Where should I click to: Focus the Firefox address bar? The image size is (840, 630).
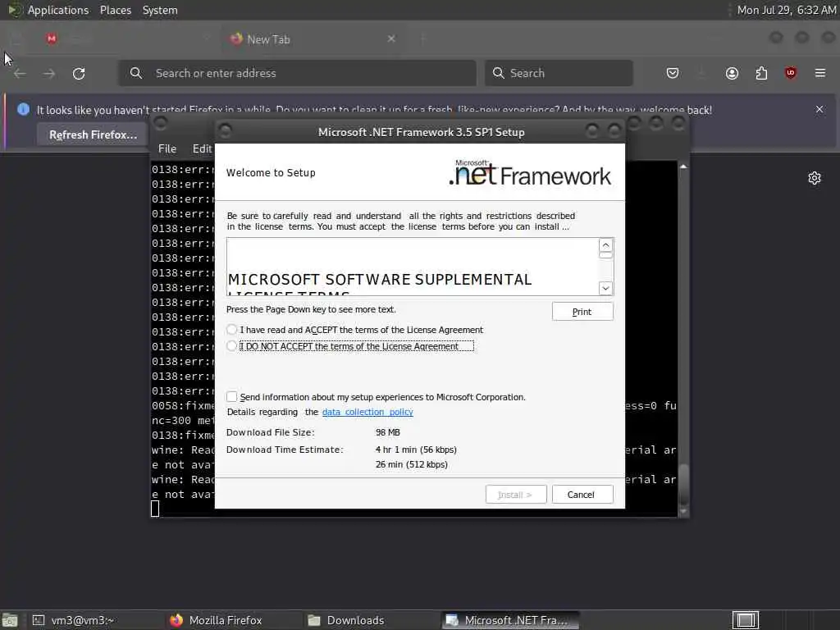tap(297, 73)
